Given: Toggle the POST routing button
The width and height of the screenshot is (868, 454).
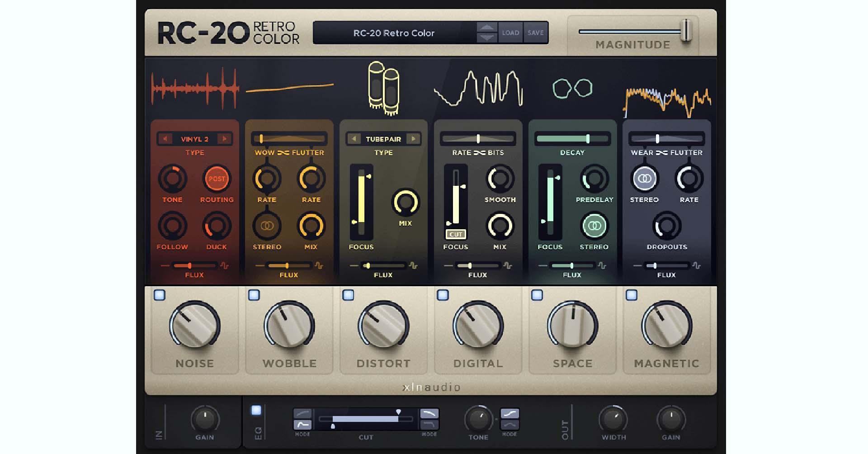Looking at the screenshot, I should point(217,179).
